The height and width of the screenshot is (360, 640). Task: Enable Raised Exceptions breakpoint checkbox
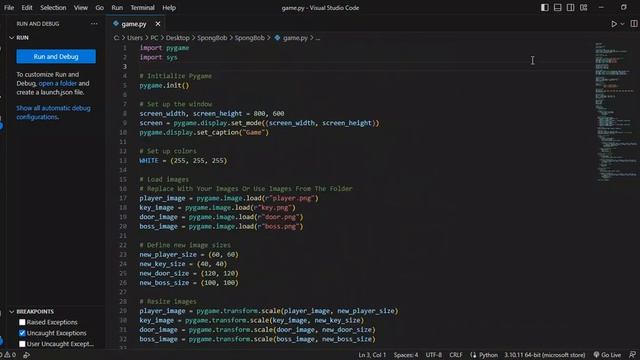22,322
